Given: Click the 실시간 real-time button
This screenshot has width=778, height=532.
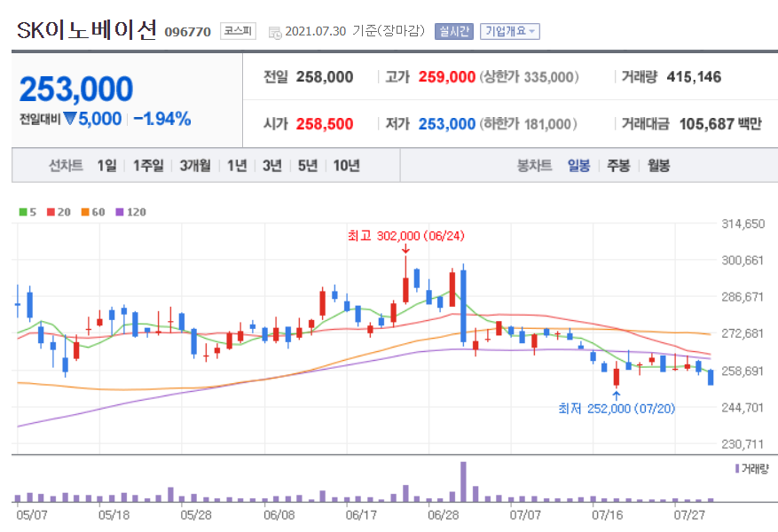Looking at the screenshot, I should coord(454,31).
